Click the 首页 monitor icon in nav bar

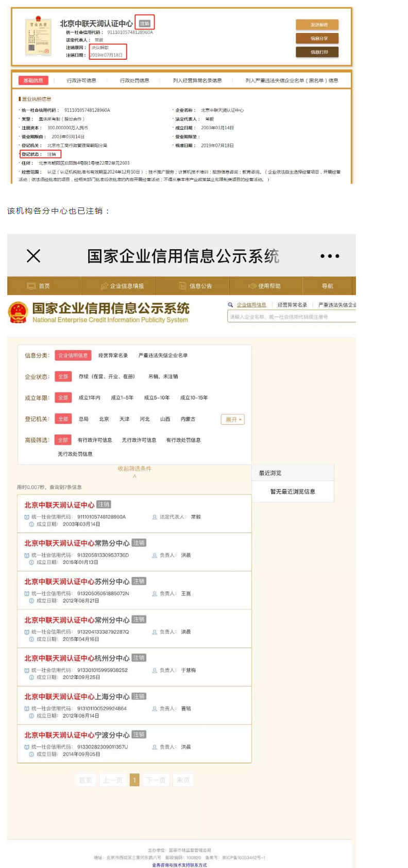coord(31,286)
